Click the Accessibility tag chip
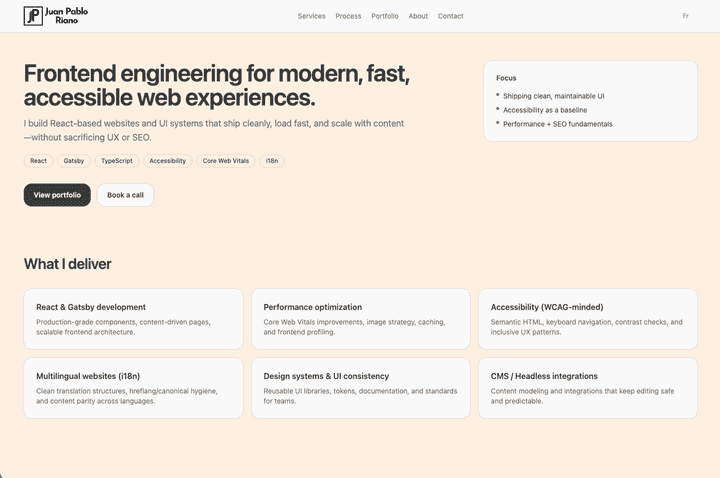The image size is (720, 478). [167, 161]
